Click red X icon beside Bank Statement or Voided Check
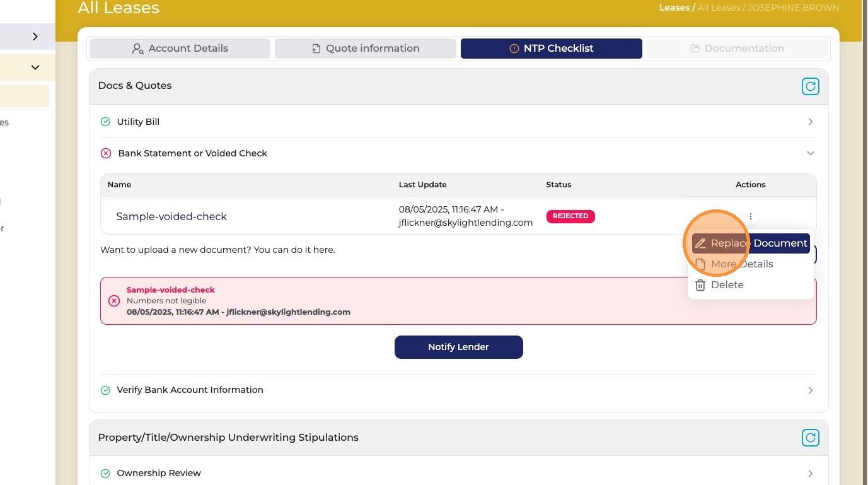868x485 pixels. click(106, 153)
